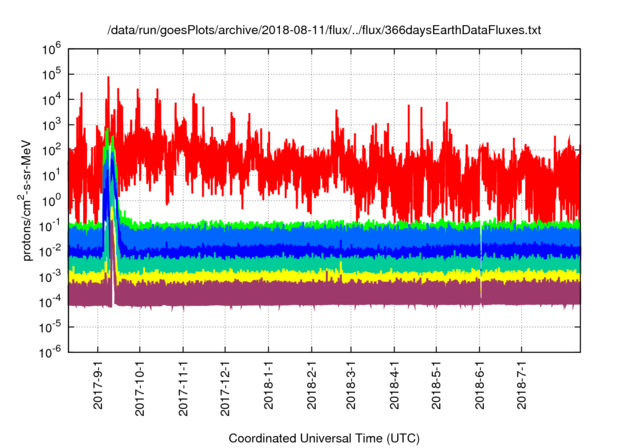The width and height of the screenshot is (640, 448).
Task: Click the x-axis label 2018-4-1
Action: coord(394,385)
